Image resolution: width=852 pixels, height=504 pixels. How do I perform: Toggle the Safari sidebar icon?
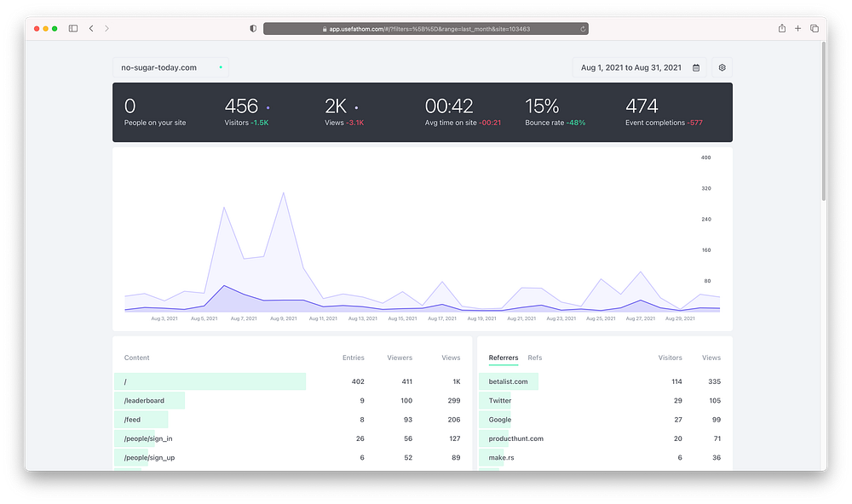click(73, 28)
